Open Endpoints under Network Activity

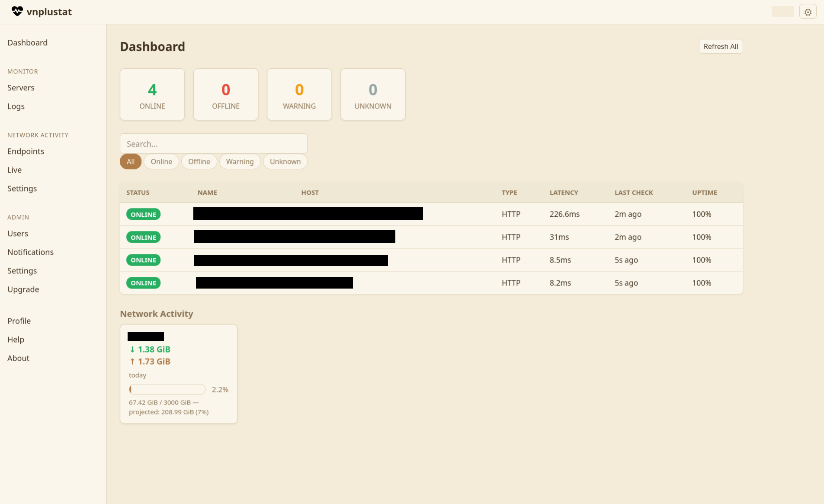tap(26, 151)
